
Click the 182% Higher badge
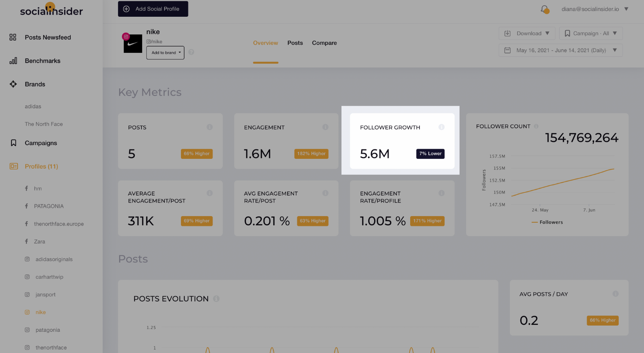coord(311,154)
